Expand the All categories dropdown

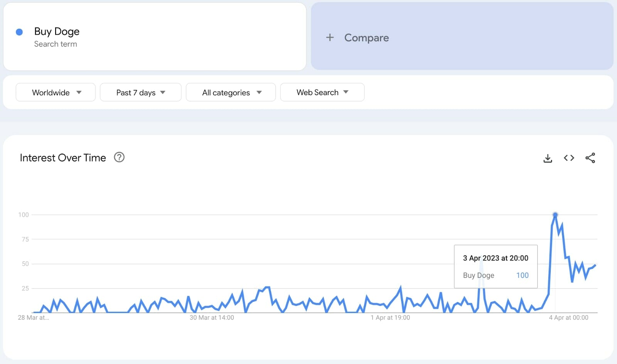point(231,92)
